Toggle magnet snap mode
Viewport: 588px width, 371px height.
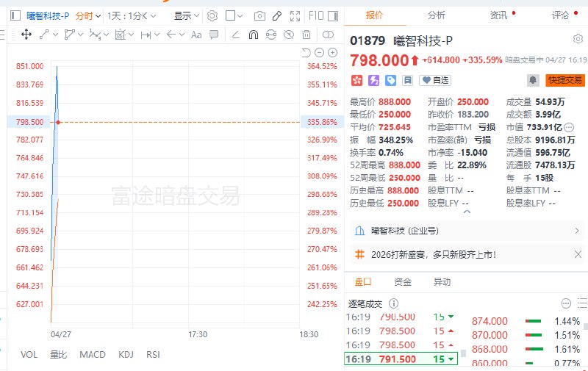(254, 35)
